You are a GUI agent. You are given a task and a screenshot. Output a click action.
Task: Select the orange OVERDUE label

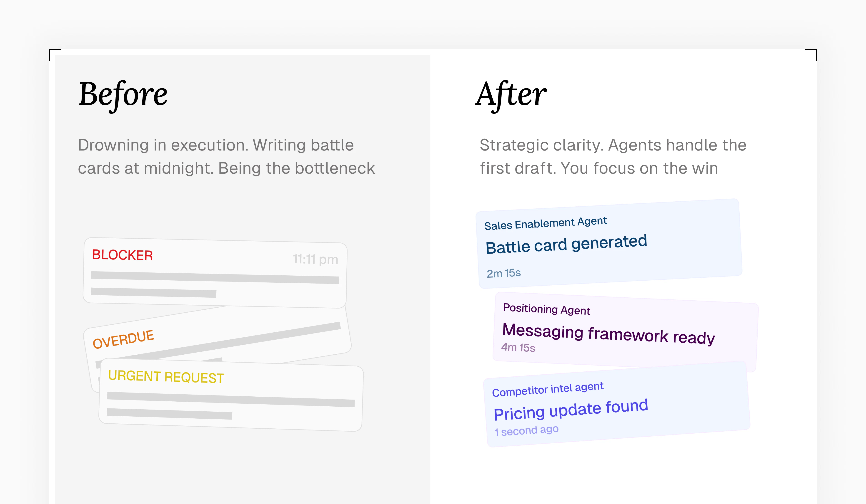(x=123, y=338)
